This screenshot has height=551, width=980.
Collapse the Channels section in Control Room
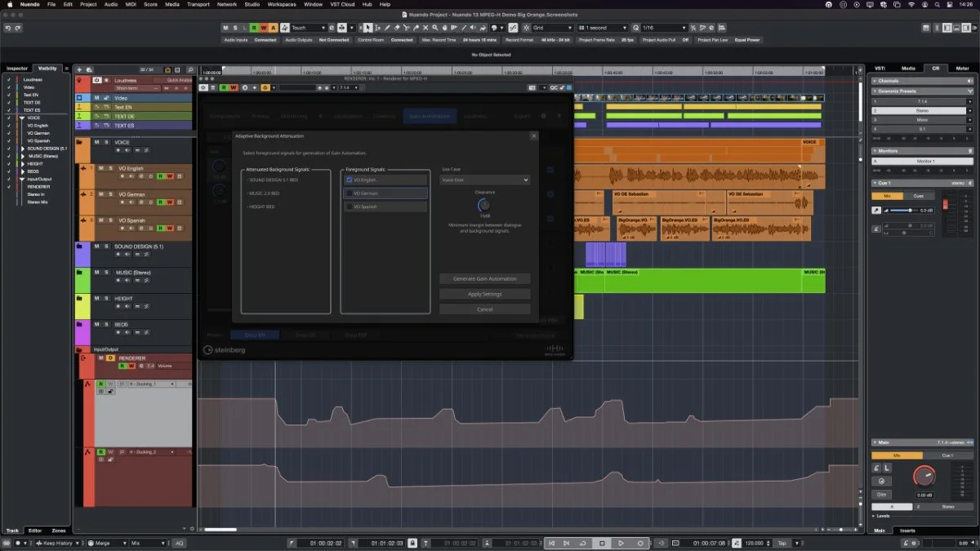pos(875,81)
